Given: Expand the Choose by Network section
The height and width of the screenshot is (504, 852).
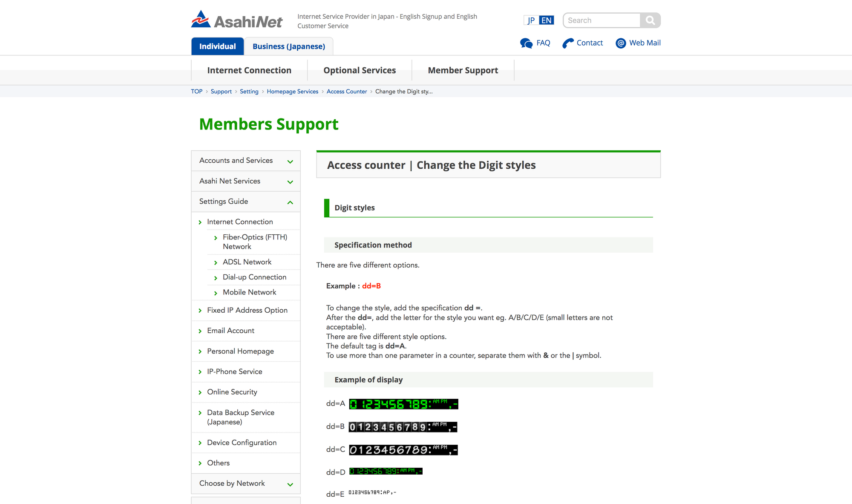Looking at the screenshot, I should tap(291, 484).
